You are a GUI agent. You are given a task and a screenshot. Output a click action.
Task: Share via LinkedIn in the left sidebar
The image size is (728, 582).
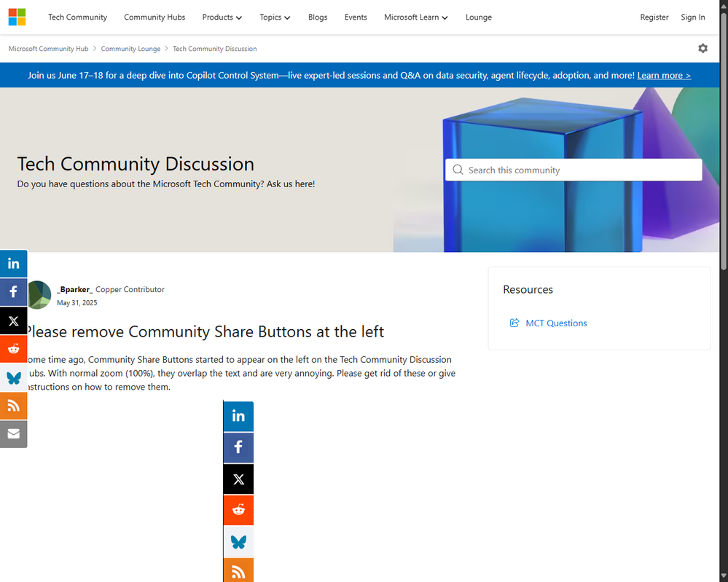point(13,264)
